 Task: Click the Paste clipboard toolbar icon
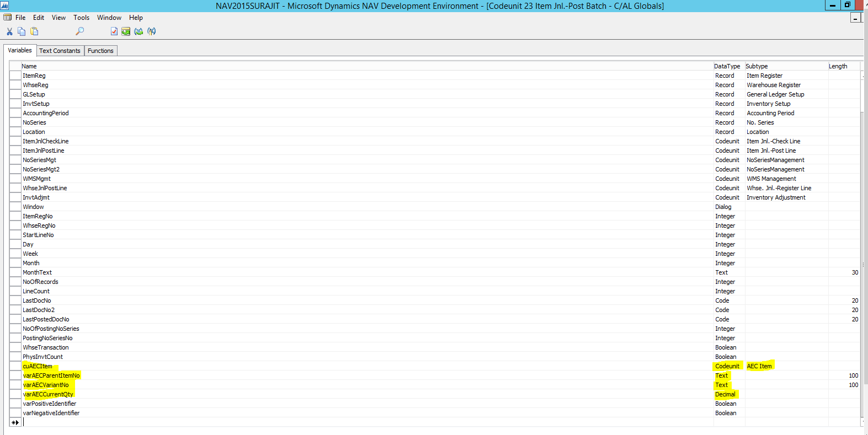click(x=34, y=31)
